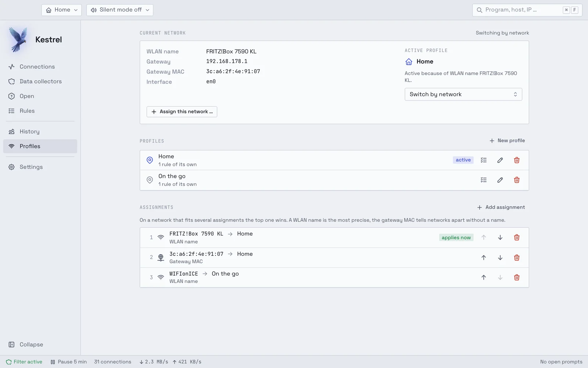Click Add assignment
The width and height of the screenshot is (588, 368).
click(501, 207)
